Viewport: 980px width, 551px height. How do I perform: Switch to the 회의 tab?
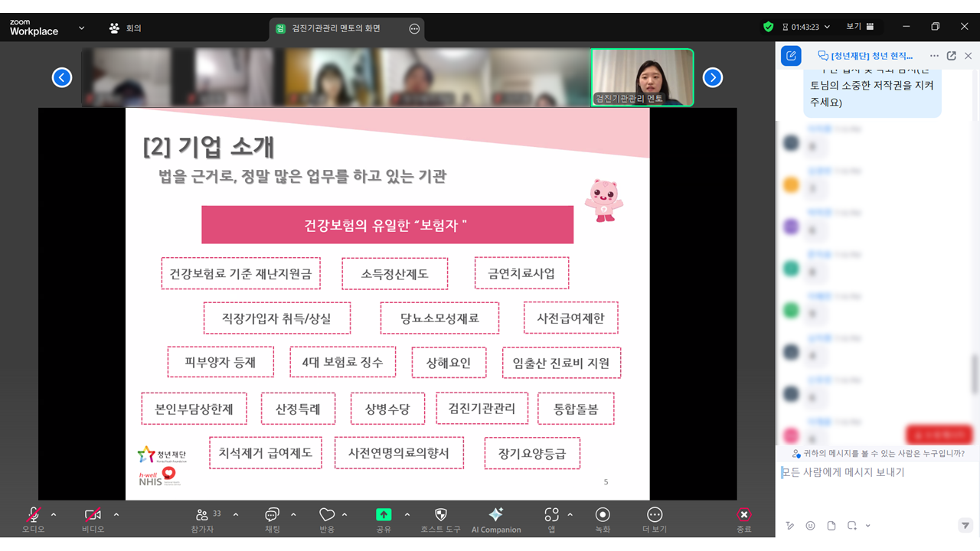[x=126, y=28]
